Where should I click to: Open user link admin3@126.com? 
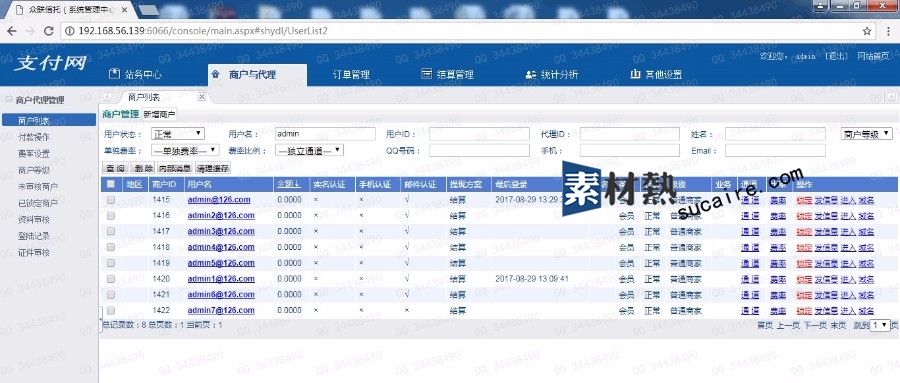(221, 231)
